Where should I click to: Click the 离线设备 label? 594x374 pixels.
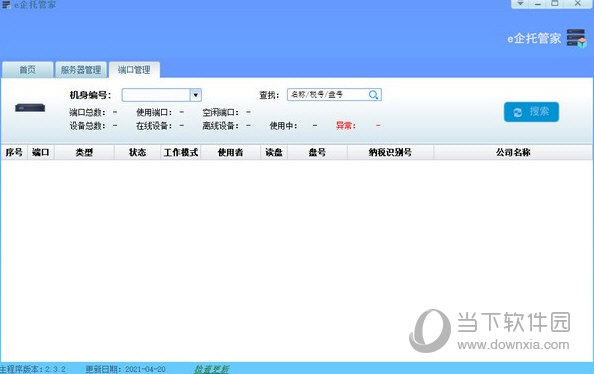220,126
